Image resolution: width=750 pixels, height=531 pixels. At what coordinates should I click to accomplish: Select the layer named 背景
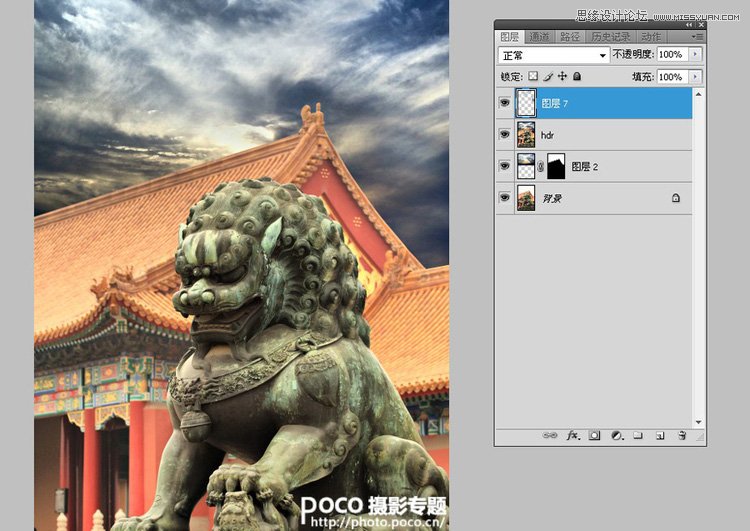point(594,198)
